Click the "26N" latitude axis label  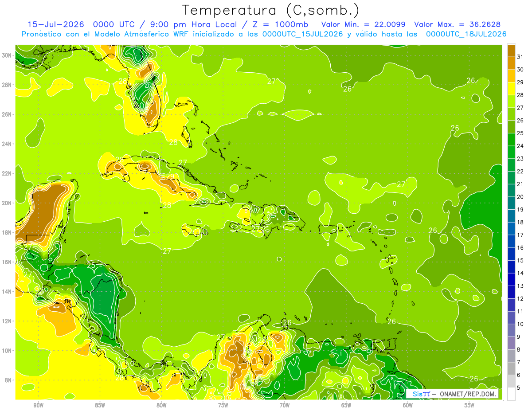coord(8,114)
